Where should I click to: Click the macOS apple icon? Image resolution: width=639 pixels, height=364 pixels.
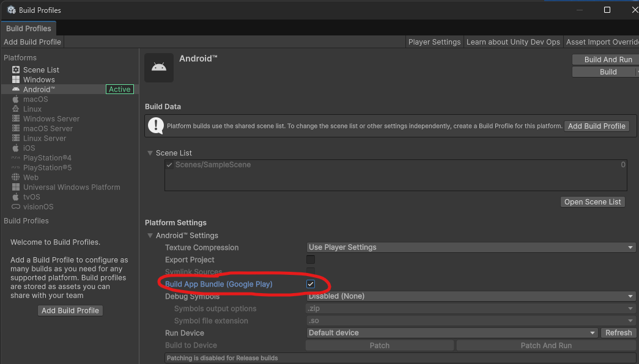point(16,99)
